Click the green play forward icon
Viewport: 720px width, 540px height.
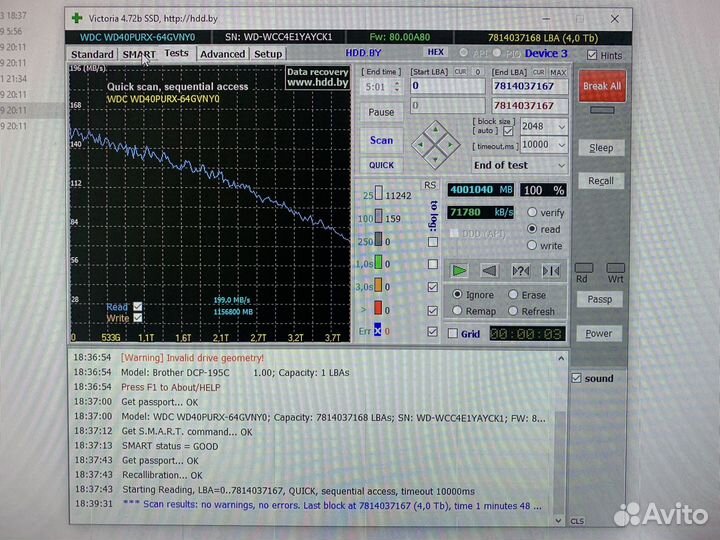click(x=459, y=270)
